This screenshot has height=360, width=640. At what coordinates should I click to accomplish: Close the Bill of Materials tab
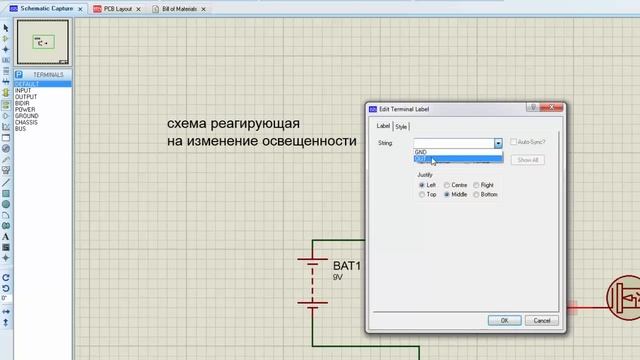click(x=203, y=9)
